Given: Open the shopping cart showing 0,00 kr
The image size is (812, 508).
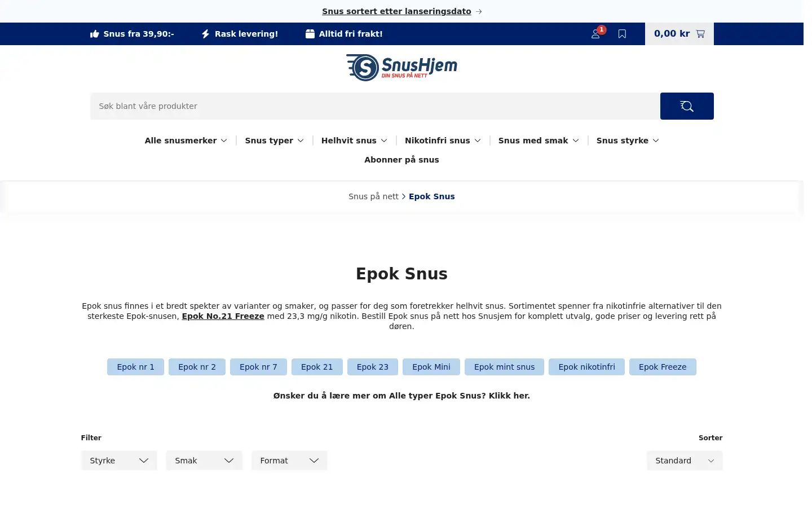Looking at the screenshot, I should [679, 34].
